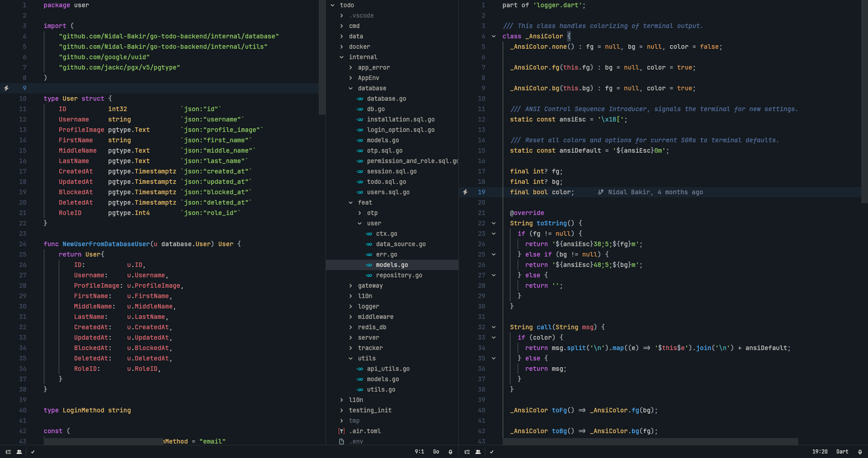Click Go file icon beside ctx.go

(369, 234)
